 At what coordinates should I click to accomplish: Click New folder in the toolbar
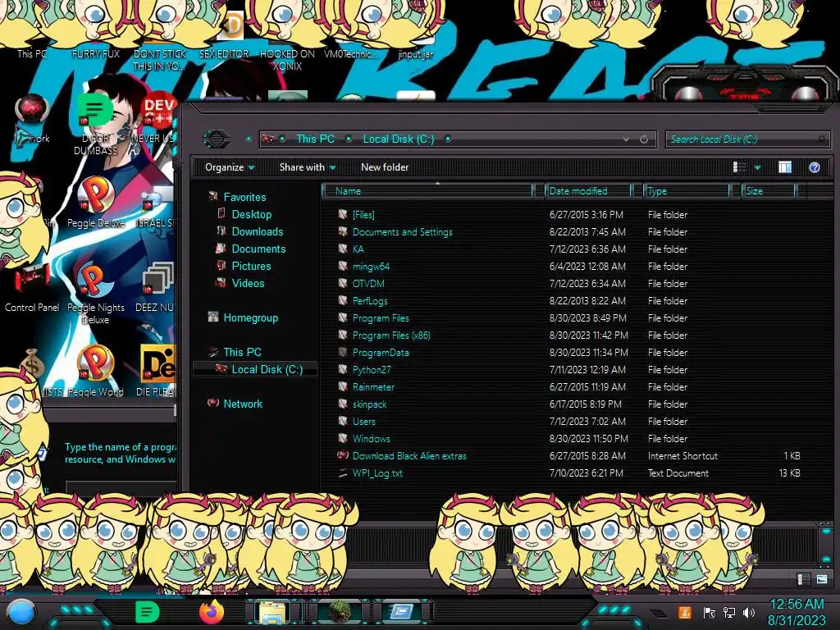click(x=385, y=167)
